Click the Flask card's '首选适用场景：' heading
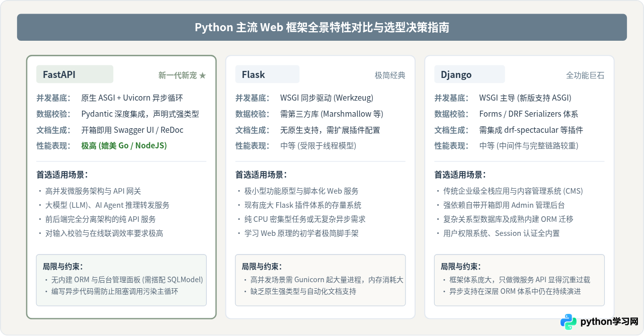 click(262, 175)
